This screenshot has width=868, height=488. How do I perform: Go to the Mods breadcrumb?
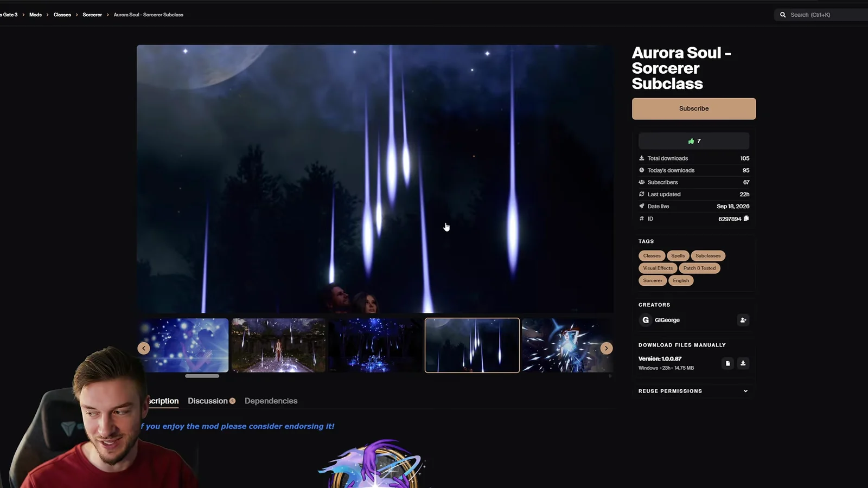35,15
